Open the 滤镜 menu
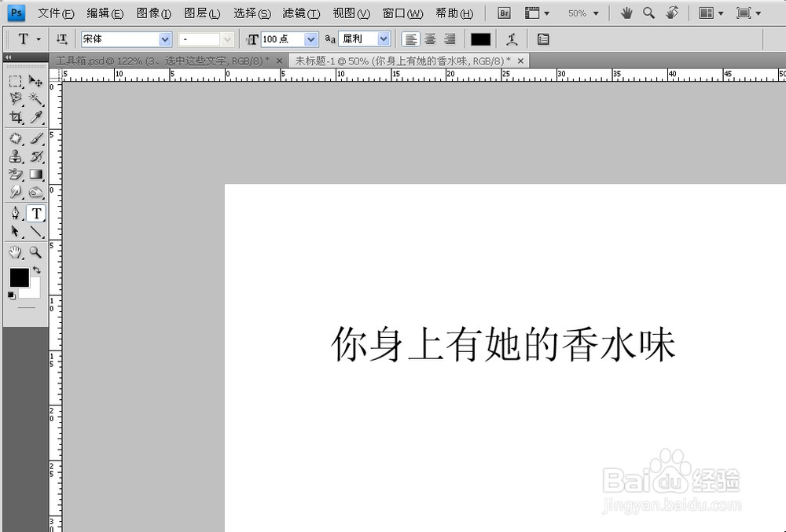The image size is (786, 532). (x=298, y=13)
